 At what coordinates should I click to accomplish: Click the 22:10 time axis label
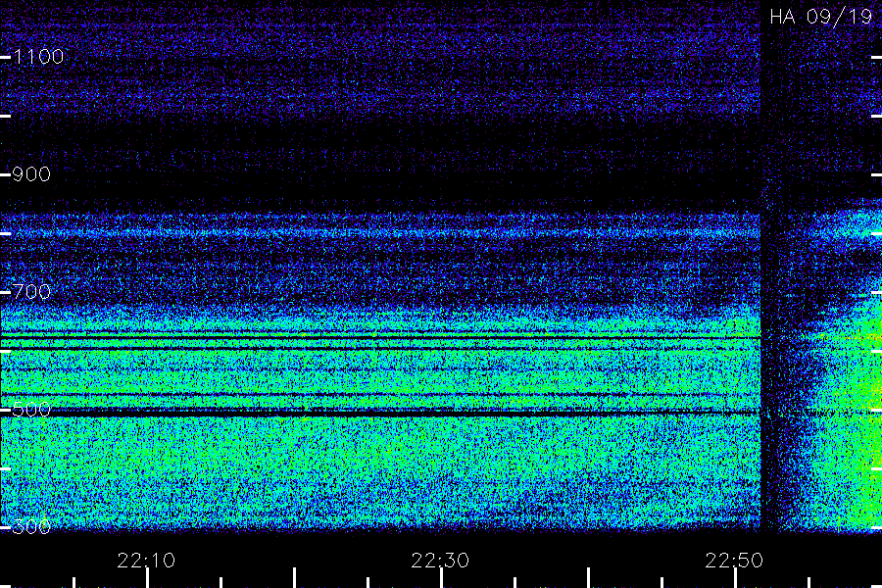pyautogui.click(x=146, y=561)
